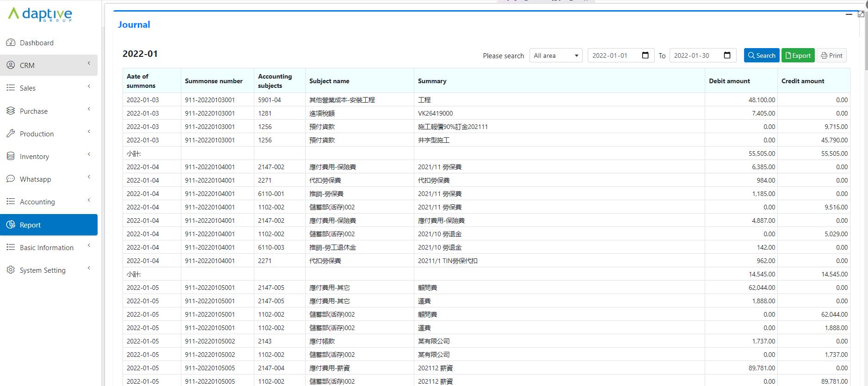Click the Purchase layers icon in sidebar
This screenshot has width=868, height=386.
[11, 111]
